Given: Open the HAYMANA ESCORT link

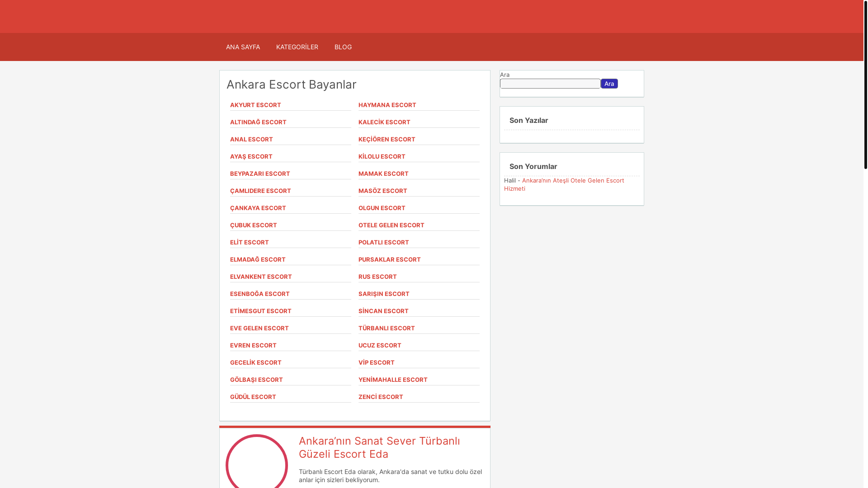Looking at the screenshot, I should 387,105.
